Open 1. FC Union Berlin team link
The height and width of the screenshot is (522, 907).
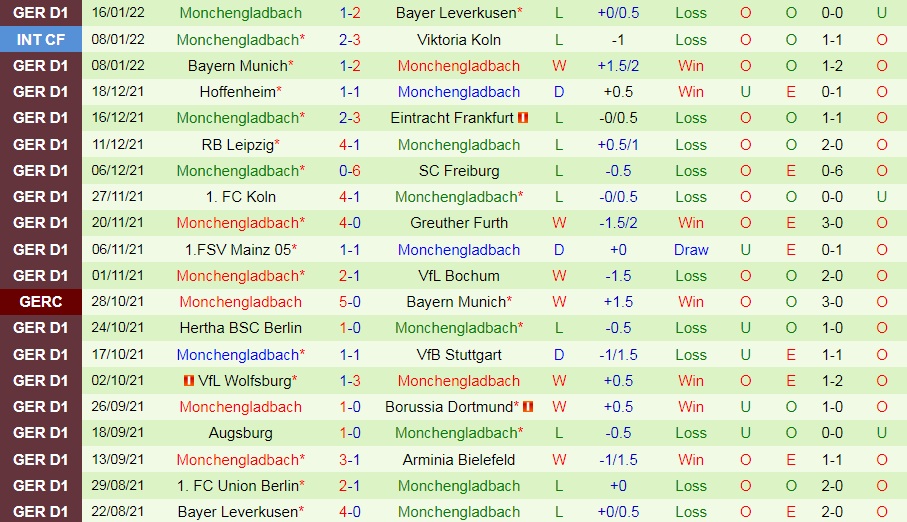[x=238, y=486]
